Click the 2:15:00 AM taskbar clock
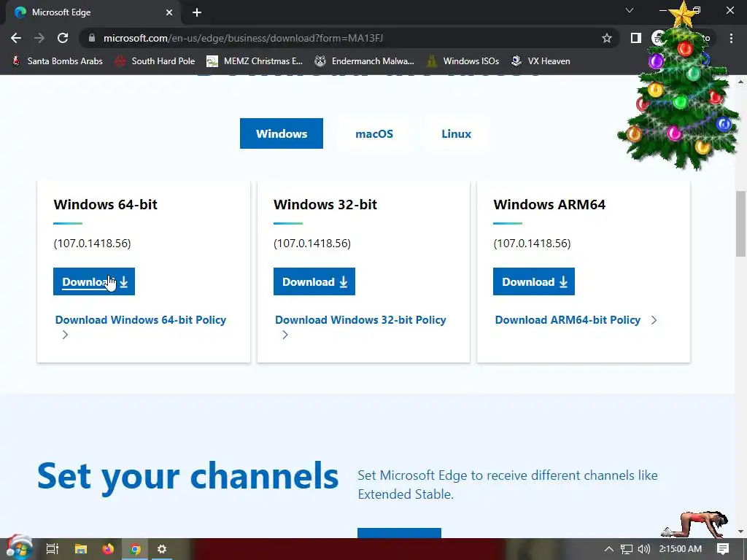Screen dimensions: 747x560 [681, 549]
